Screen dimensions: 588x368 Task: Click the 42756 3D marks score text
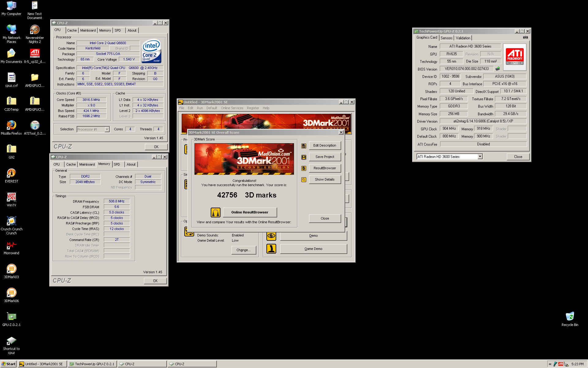[x=247, y=195]
